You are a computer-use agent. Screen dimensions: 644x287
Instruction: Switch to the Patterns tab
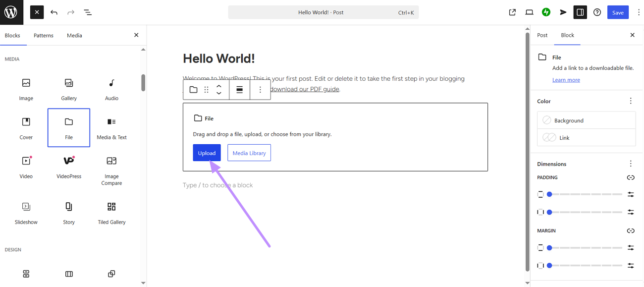point(43,35)
